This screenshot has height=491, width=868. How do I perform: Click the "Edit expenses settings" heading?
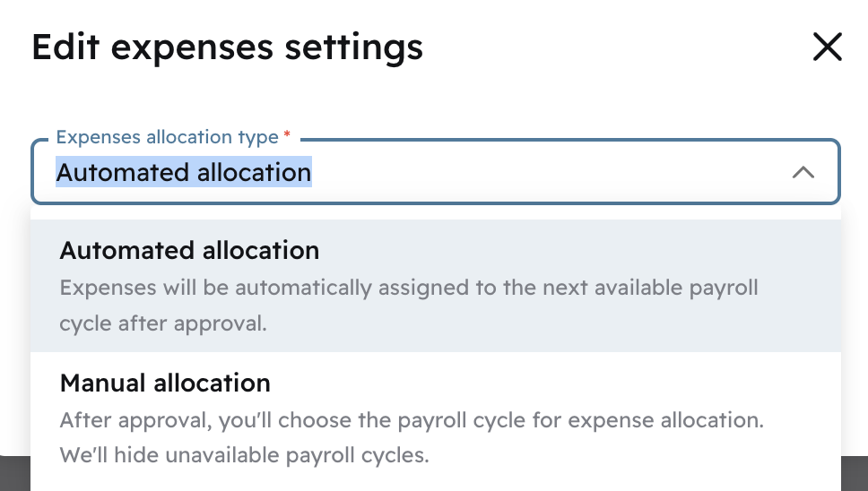tap(227, 47)
